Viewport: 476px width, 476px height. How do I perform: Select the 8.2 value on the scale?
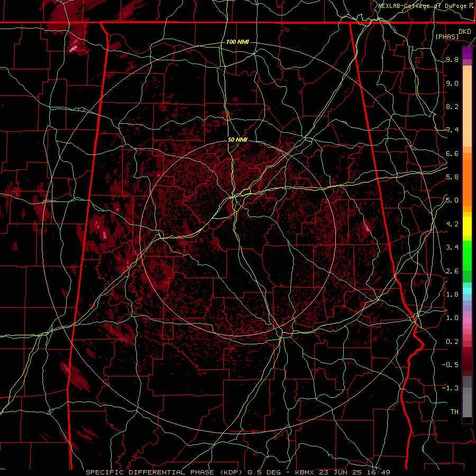pos(452,106)
